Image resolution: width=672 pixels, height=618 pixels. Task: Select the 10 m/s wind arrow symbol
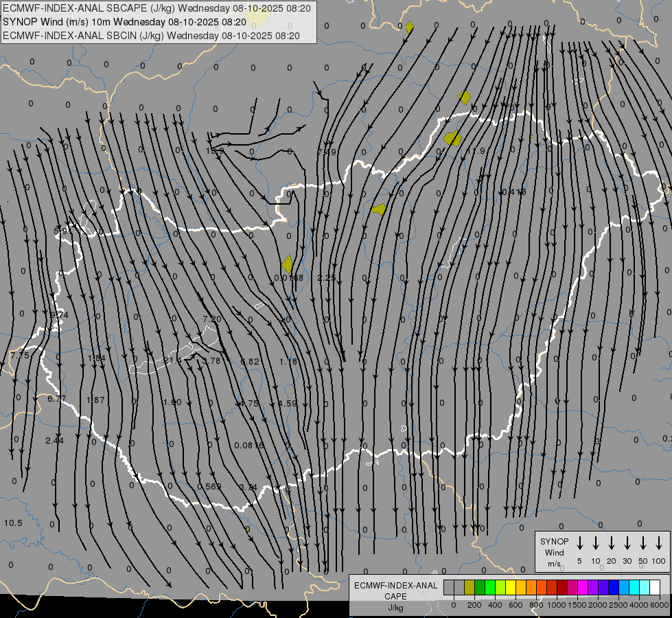pyautogui.click(x=596, y=543)
